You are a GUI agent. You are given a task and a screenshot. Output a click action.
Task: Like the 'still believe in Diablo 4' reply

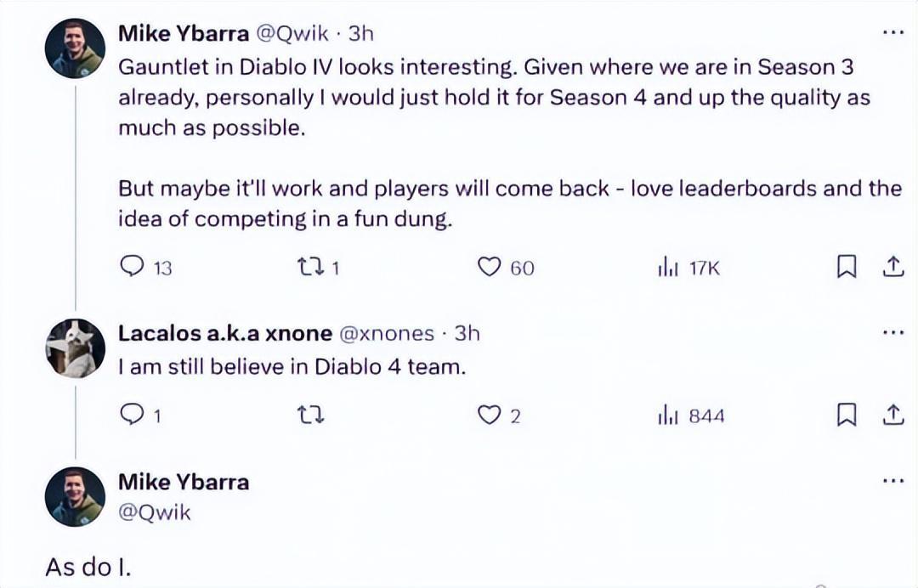[489, 416]
